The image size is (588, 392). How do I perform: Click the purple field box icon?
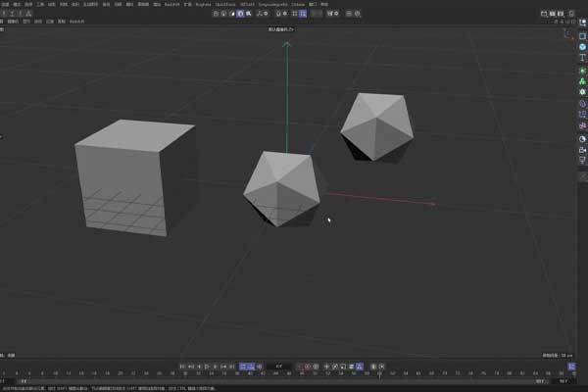(582, 115)
